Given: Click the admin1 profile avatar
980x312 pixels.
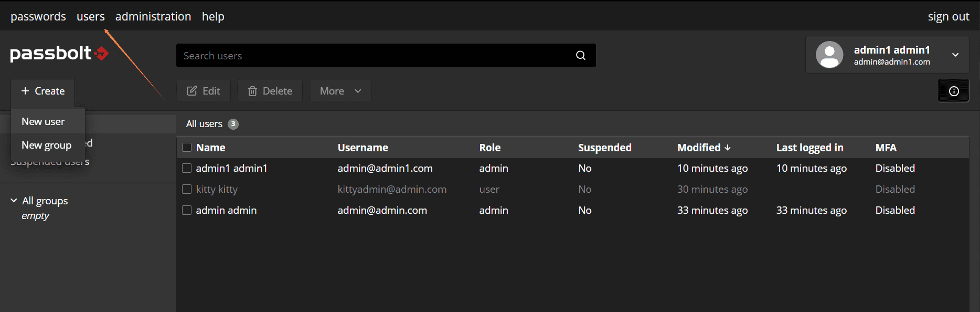Looking at the screenshot, I should 829,55.
